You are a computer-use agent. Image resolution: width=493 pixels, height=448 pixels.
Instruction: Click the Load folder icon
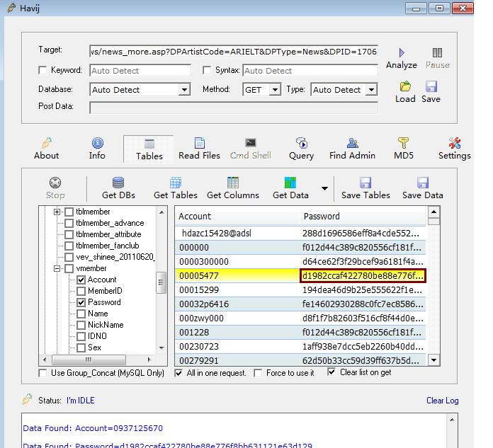pos(405,86)
